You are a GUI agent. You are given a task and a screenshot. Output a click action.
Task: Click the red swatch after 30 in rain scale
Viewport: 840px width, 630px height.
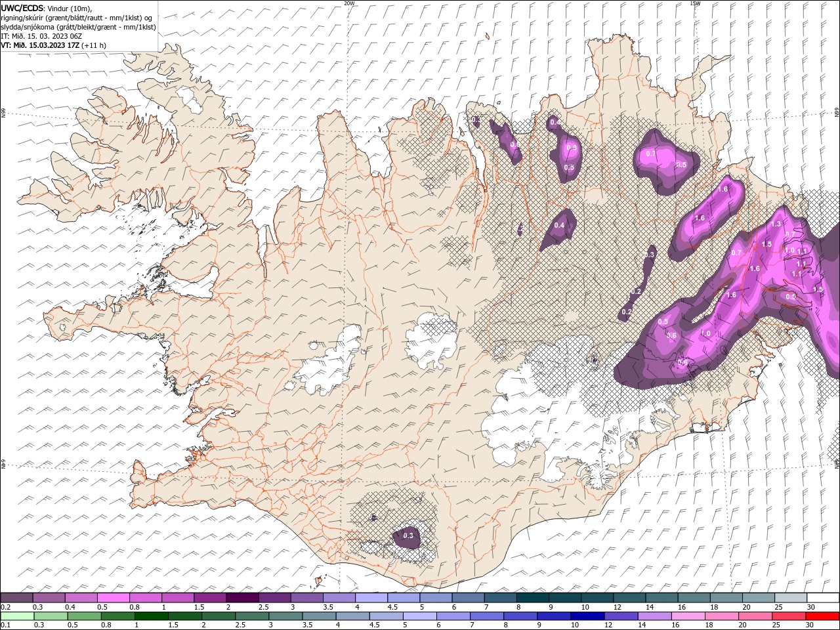822,616
